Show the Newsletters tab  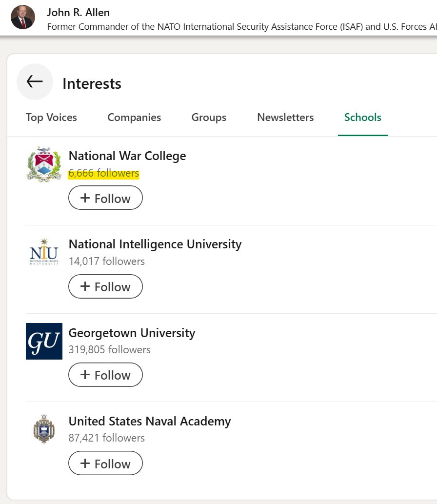click(x=285, y=118)
